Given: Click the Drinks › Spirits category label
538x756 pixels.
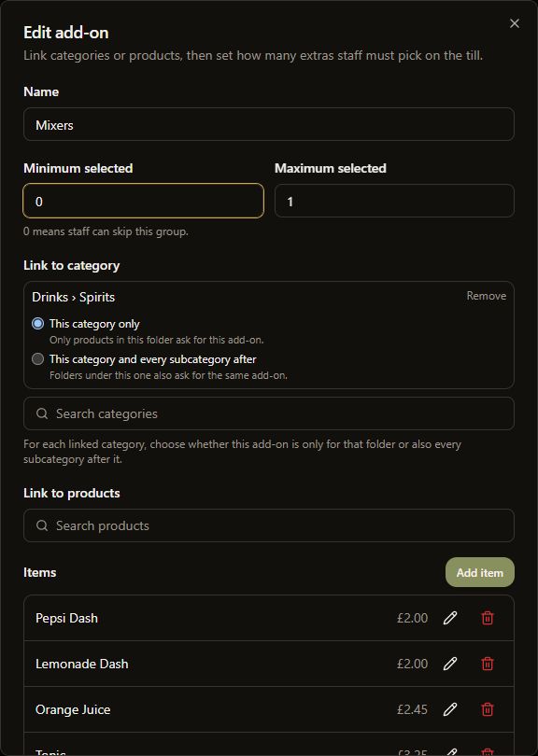Looking at the screenshot, I should tap(74, 297).
